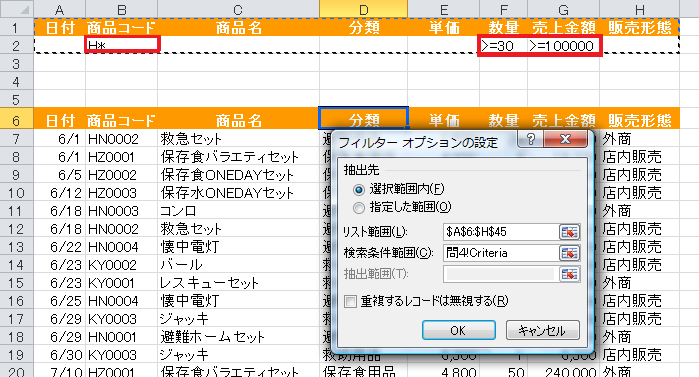Click cell 外商 in row 7

coord(640,139)
